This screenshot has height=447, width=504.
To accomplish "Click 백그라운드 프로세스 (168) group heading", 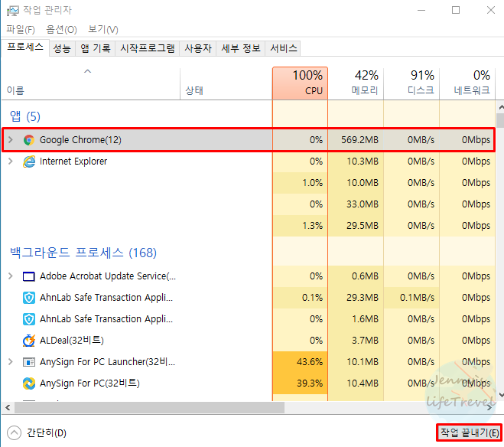I will tap(83, 253).
